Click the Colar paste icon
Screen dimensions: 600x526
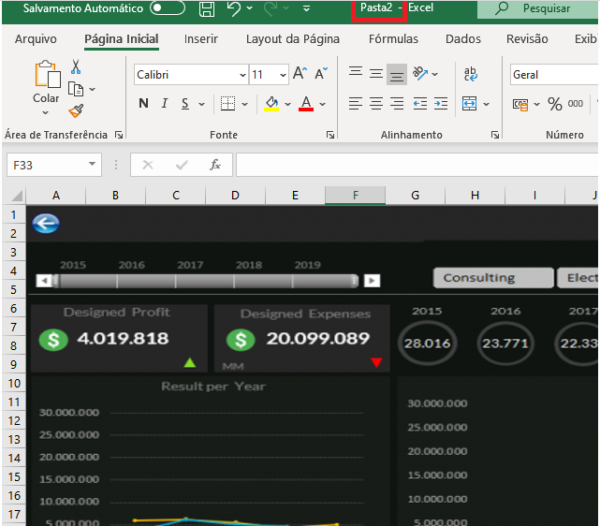(47, 74)
